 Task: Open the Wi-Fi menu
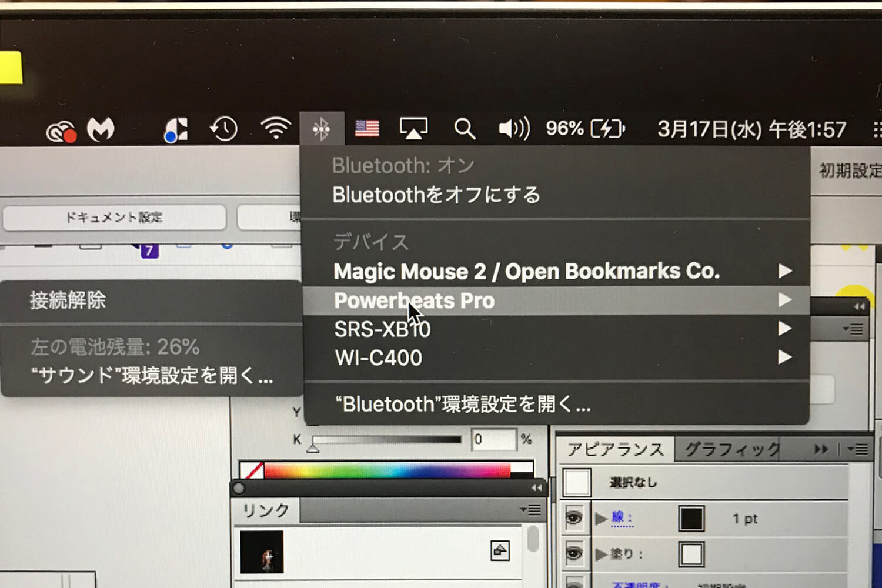pyautogui.click(x=276, y=129)
